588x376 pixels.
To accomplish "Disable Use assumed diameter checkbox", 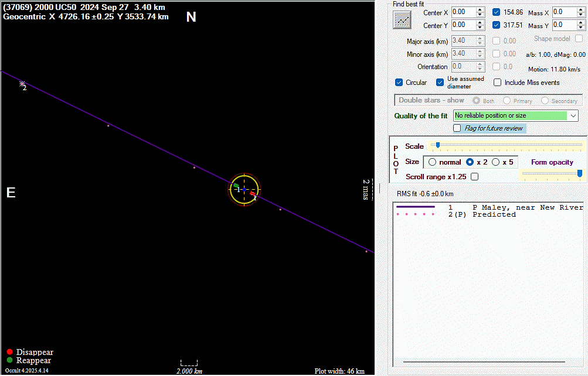I will pos(440,83).
